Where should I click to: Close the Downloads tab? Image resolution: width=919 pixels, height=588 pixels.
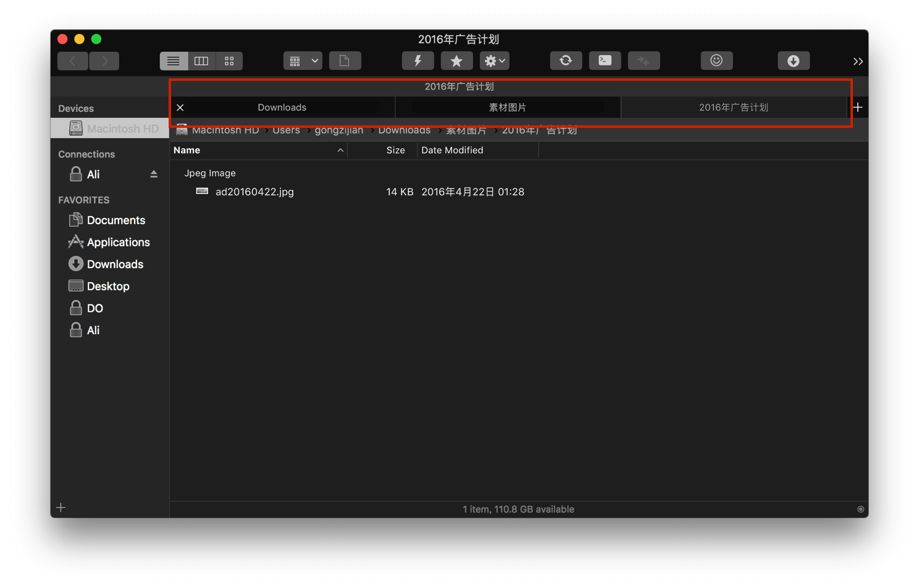coord(180,107)
